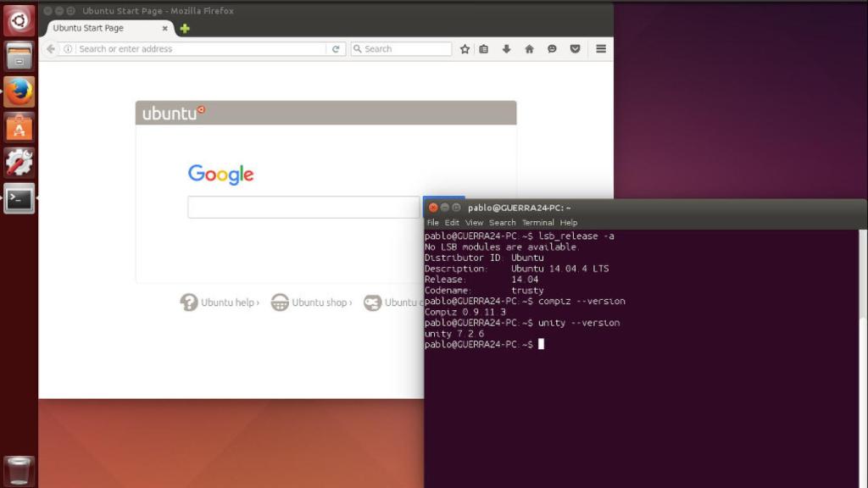The height and width of the screenshot is (488, 868).
Task: Save the page to Pocket
Action: tap(576, 49)
